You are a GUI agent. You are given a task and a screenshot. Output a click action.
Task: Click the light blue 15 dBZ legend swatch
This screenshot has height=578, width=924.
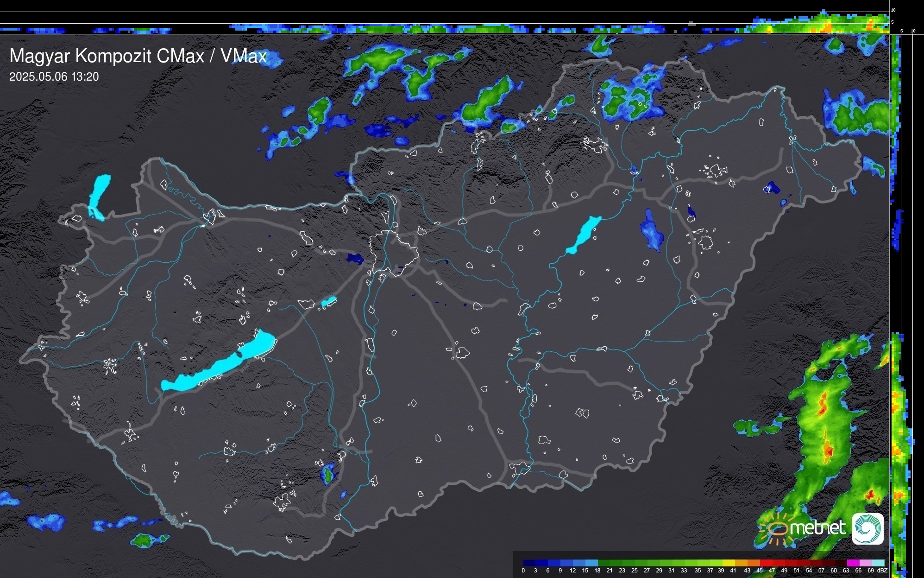tap(591, 563)
